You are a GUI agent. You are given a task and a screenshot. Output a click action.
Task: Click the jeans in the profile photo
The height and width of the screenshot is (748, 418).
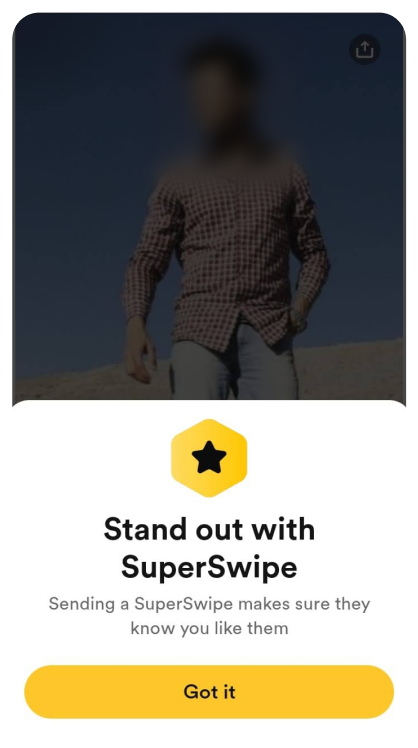(234, 365)
